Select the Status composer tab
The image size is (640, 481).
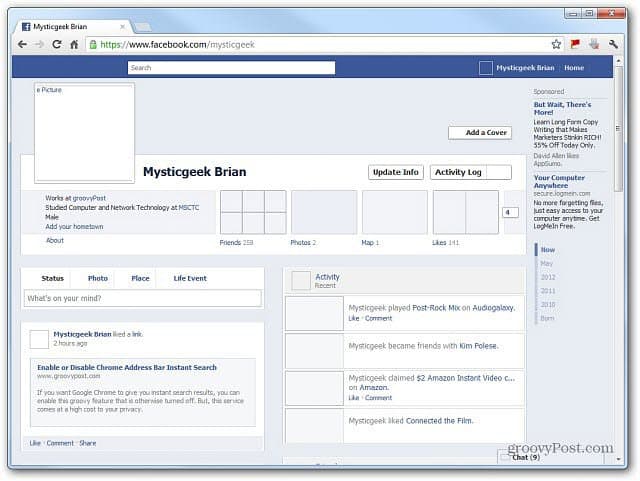[x=53, y=278]
